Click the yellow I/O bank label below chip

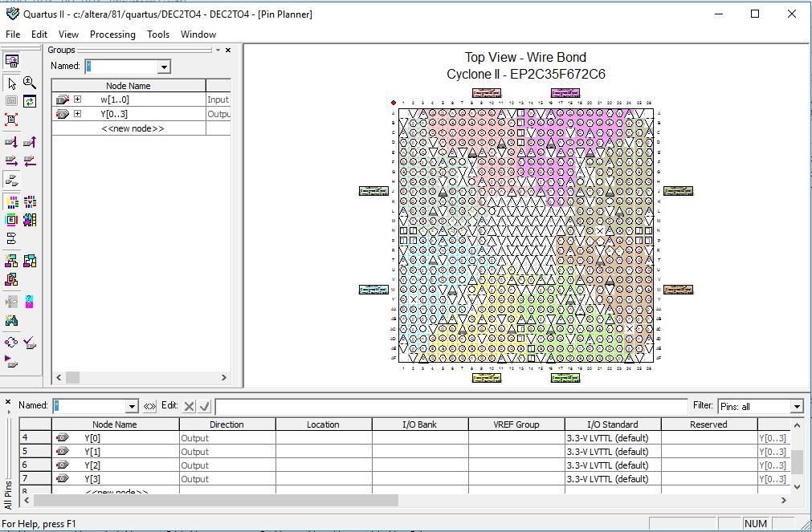(x=487, y=378)
